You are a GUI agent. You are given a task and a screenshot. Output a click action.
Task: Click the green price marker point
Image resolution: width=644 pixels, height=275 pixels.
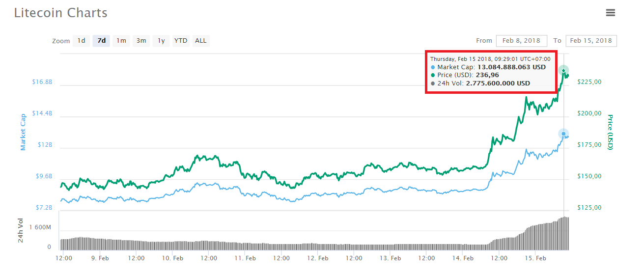pyautogui.click(x=563, y=70)
